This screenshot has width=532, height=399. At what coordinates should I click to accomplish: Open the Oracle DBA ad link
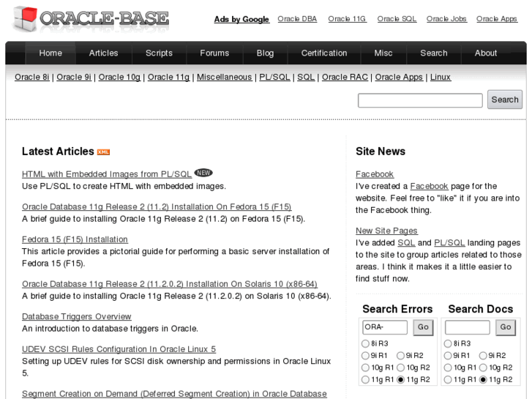point(297,19)
